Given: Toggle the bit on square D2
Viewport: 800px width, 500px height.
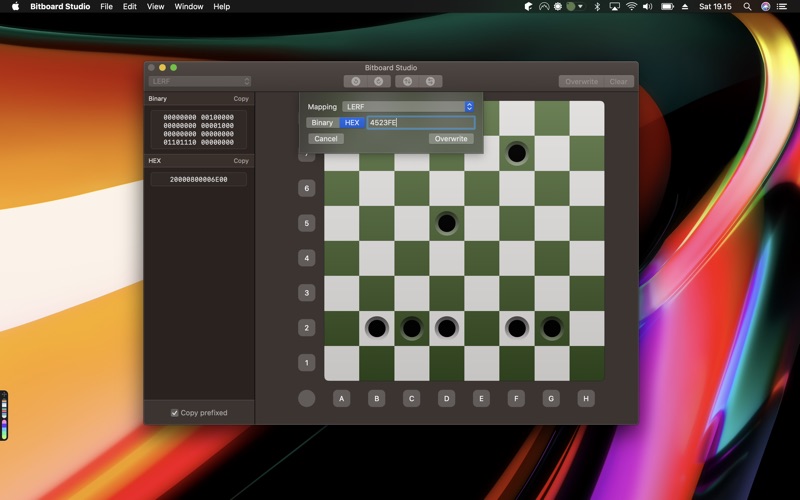Looking at the screenshot, I should tap(447, 328).
